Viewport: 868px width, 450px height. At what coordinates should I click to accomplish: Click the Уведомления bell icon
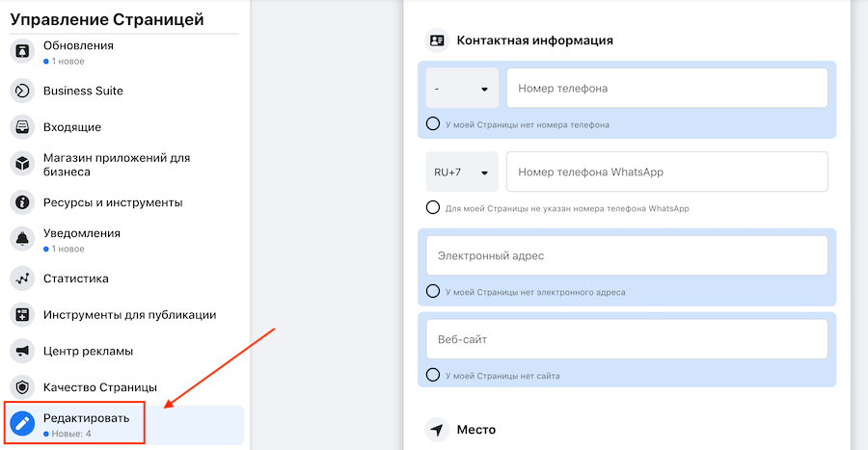[x=22, y=240]
